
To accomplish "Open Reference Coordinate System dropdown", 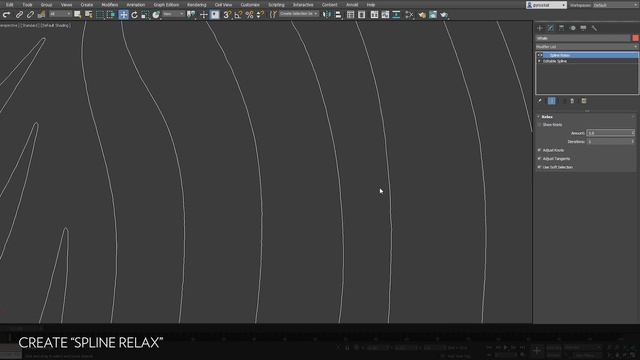I will pos(173,14).
